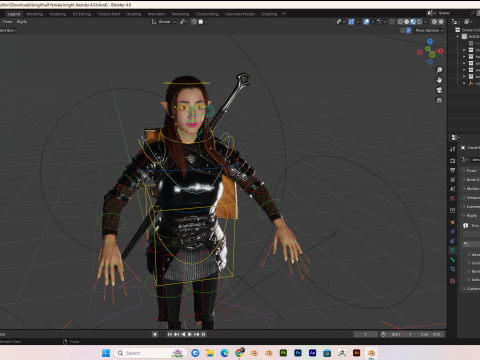Open the Texture Paint workspace tab
The image size is (480, 360).
tap(109, 14)
